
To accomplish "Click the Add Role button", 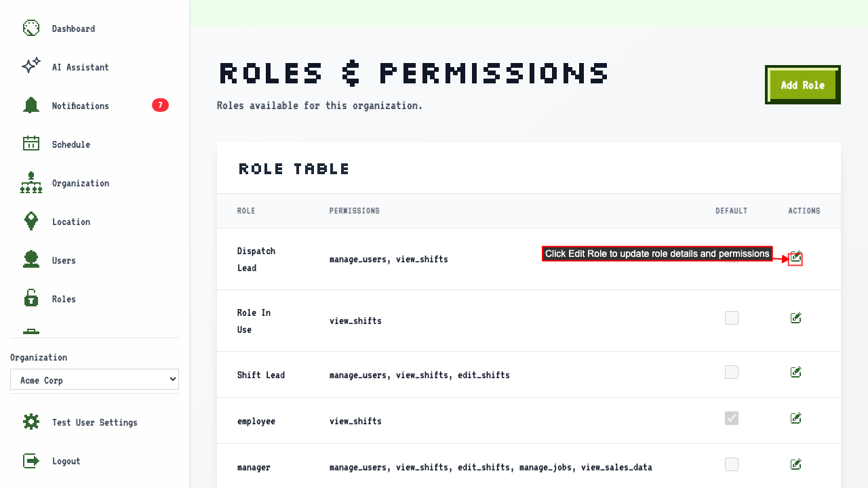I will click(x=803, y=85).
